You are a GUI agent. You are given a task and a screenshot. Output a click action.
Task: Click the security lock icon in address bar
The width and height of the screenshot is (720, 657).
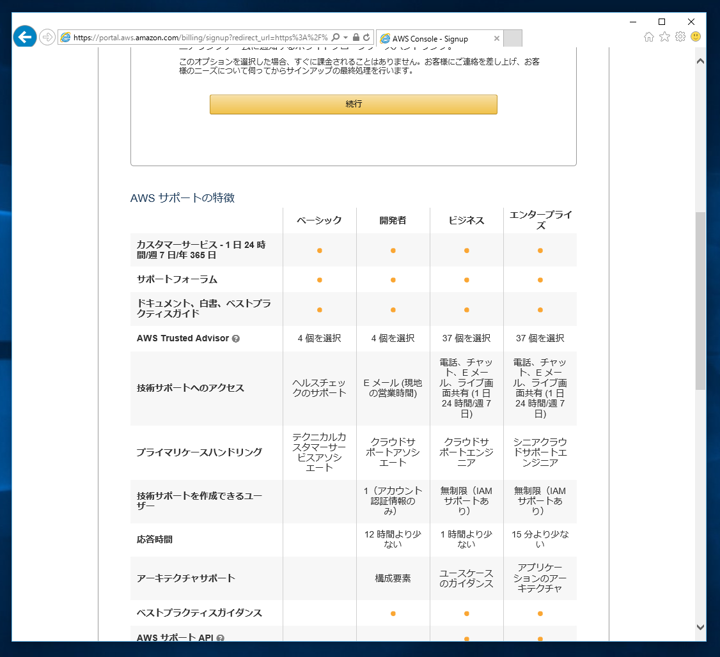pos(356,37)
